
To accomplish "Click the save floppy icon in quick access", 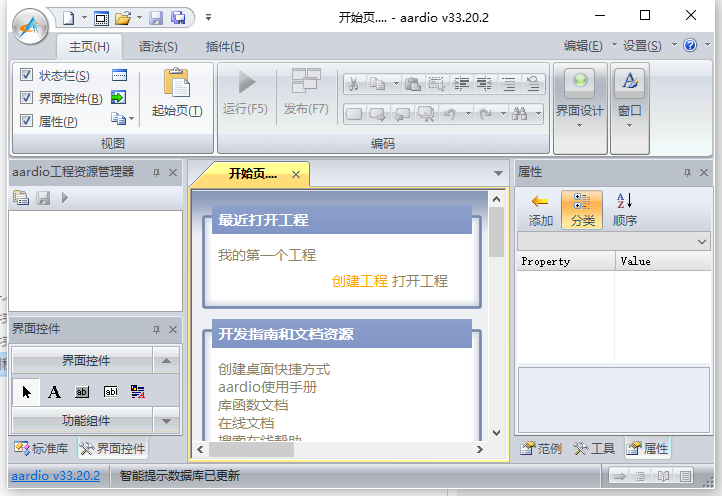I will coord(156,18).
